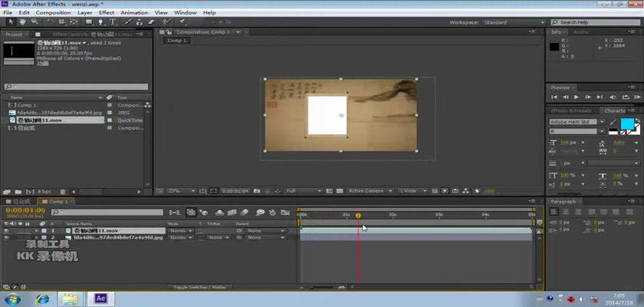Click layer 1 label color square
The height and width of the screenshot is (307, 644).
coord(44,231)
